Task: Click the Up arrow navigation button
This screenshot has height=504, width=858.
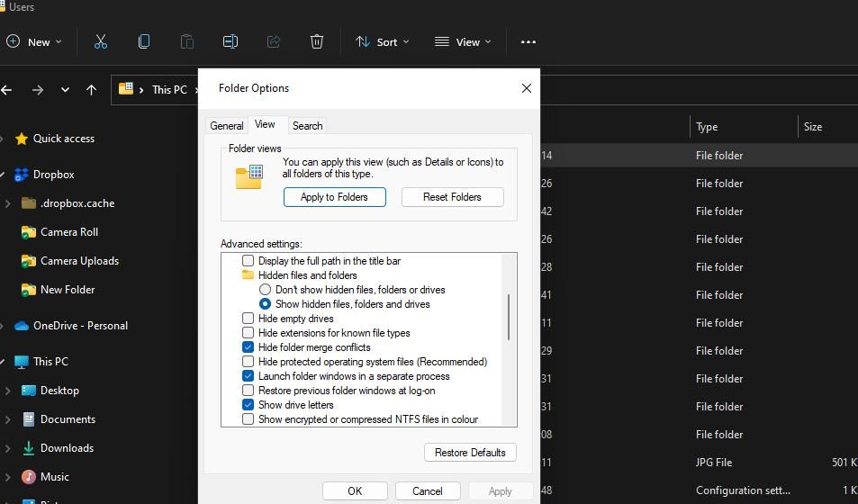Action: [91, 90]
